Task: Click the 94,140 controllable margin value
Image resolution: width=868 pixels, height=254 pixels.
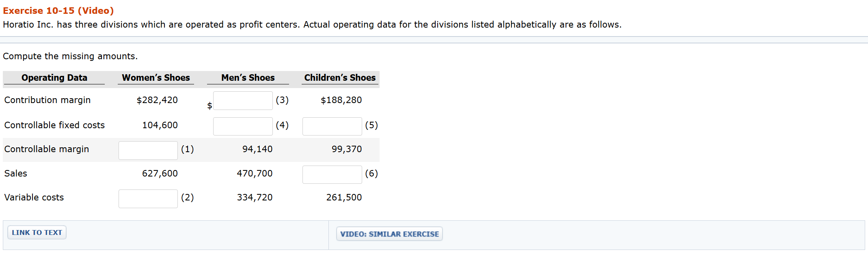Action: [257, 149]
